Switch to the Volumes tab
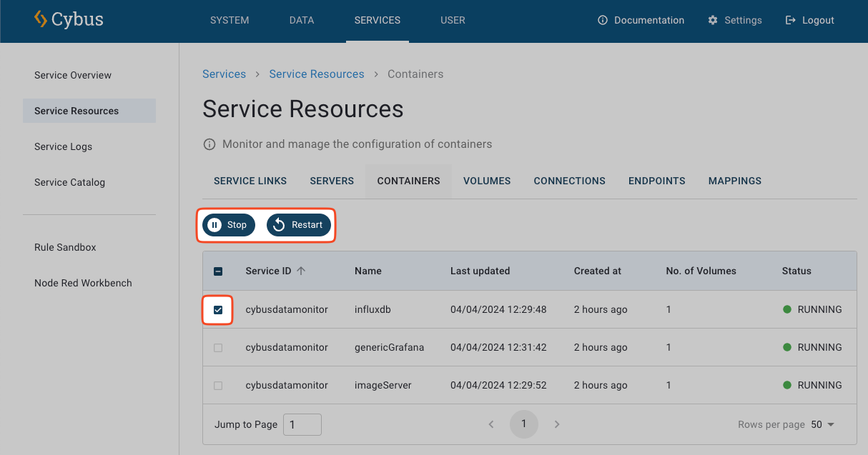 click(x=487, y=181)
